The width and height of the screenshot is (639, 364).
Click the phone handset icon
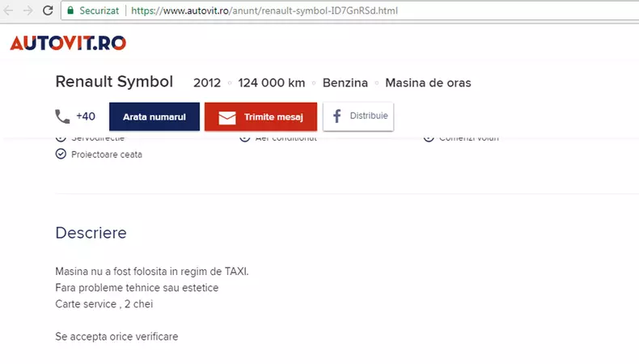click(x=62, y=116)
